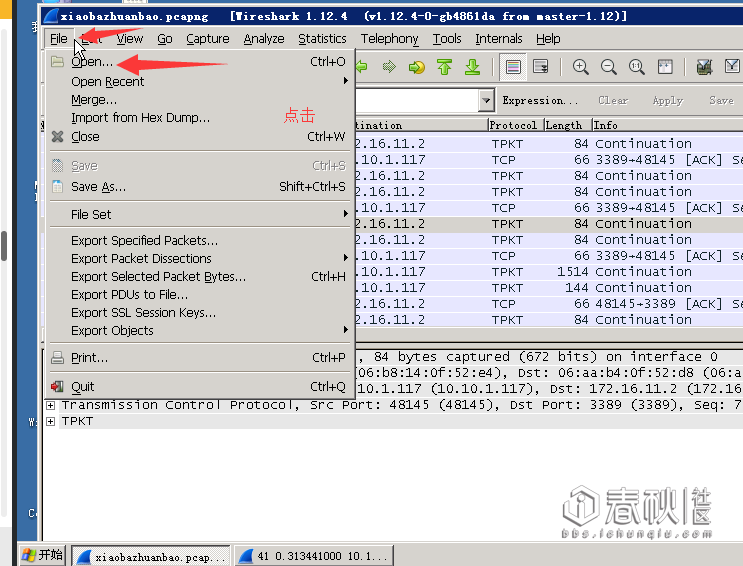The image size is (743, 566).
Task: Toggle auto scroll in live capture icon
Action: [x=541, y=67]
